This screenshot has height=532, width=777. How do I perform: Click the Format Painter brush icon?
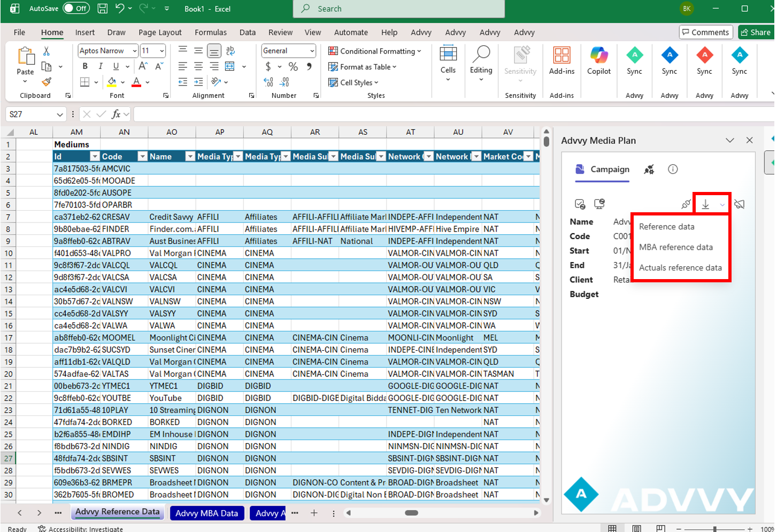[x=47, y=82]
